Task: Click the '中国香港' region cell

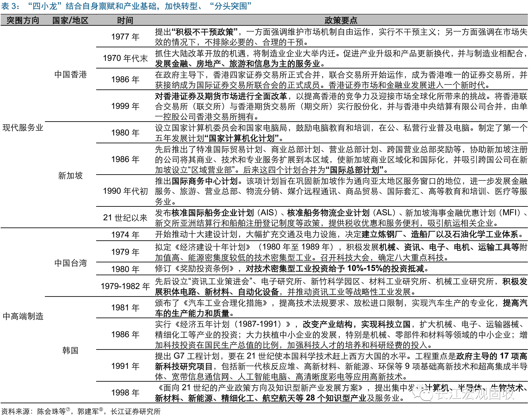Action: click(x=70, y=74)
